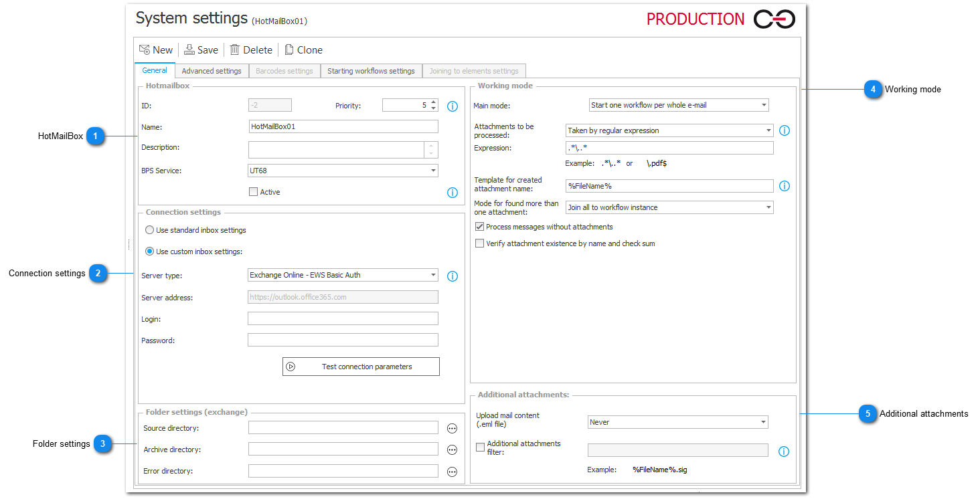980x499 pixels.
Task: Click the Archive directory input field
Action: click(343, 449)
